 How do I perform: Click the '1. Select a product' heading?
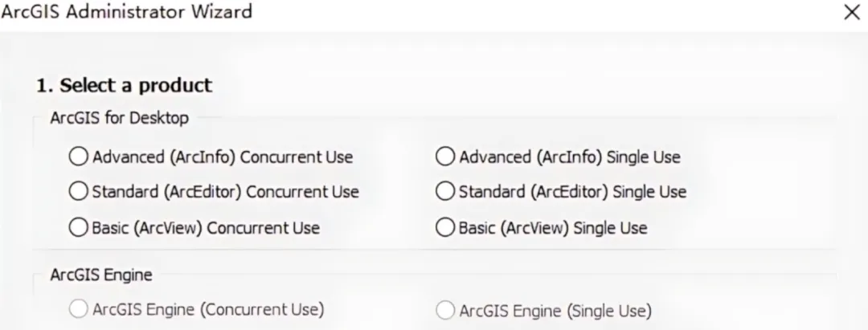[124, 85]
